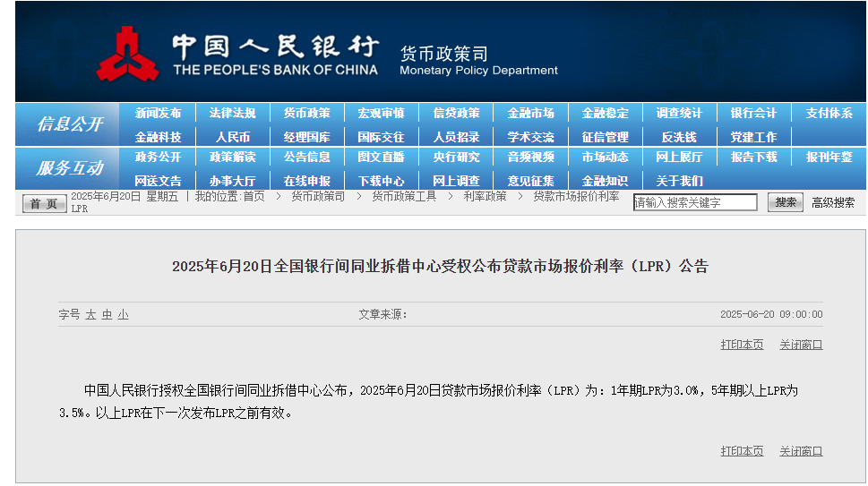Screen dimensions: 868x486
Task: Open 高级搜索 advanced search
Action: (x=833, y=203)
